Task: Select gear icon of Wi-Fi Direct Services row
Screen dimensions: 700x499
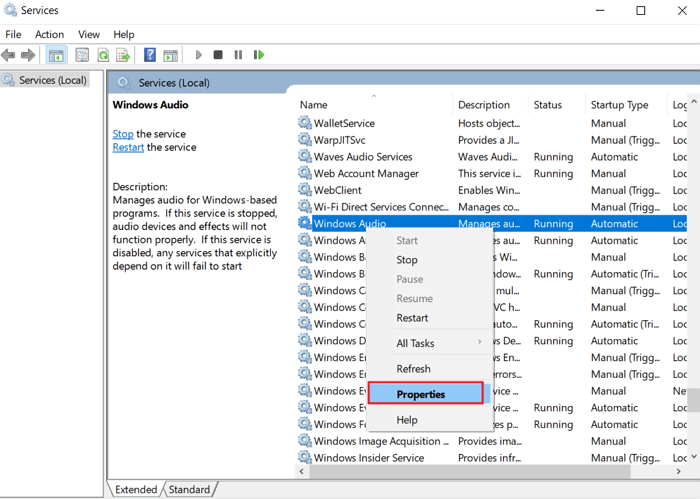Action: (305, 206)
